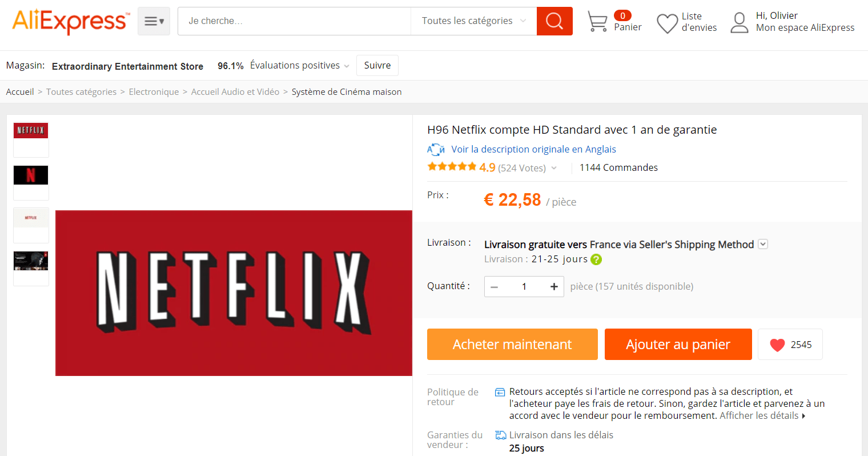Open the shopping cart icon
Viewport: 868px width, 456px height.
click(x=597, y=22)
